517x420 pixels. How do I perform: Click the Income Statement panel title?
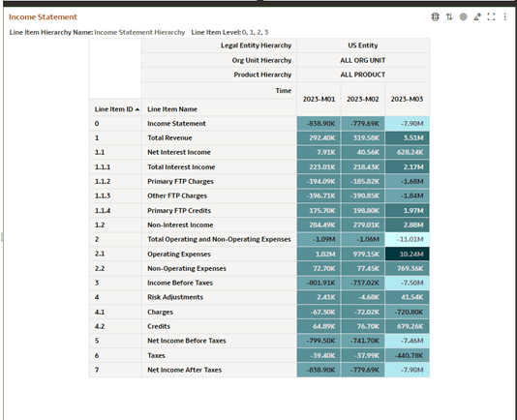(43, 16)
